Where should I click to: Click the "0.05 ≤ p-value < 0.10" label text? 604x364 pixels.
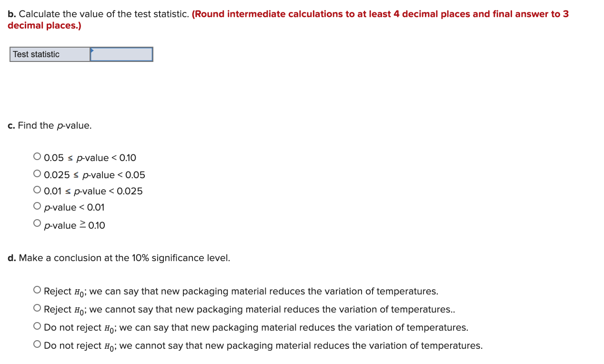click(90, 158)
